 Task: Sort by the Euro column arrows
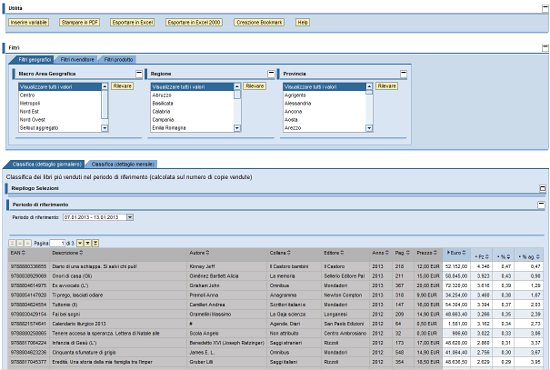point(464,253)
